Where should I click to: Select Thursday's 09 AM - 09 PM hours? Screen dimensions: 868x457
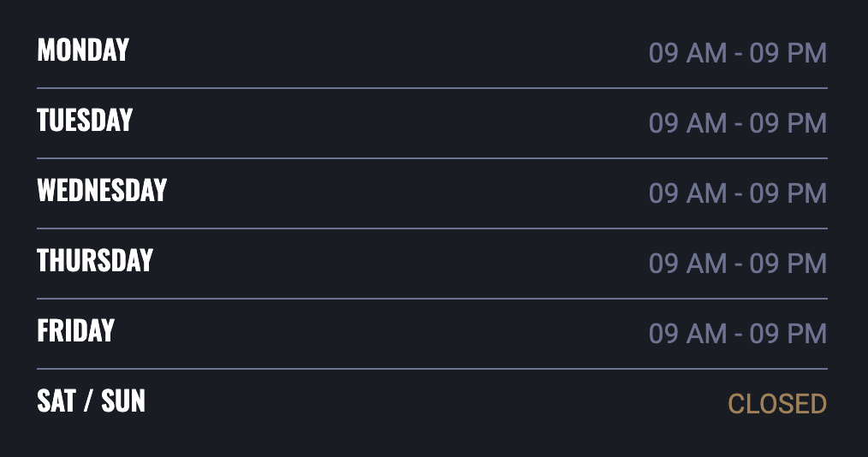pyautogui.click(x=738, y=264)
